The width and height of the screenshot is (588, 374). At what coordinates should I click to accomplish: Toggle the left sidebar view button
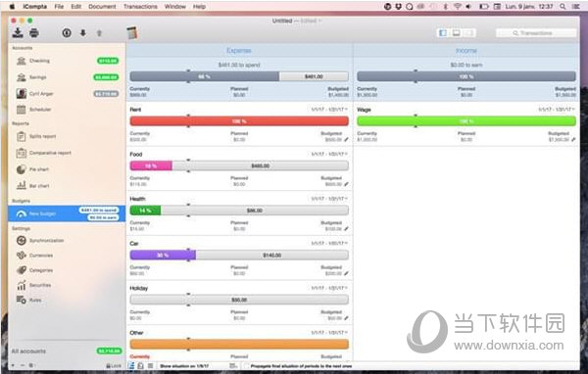443,33
